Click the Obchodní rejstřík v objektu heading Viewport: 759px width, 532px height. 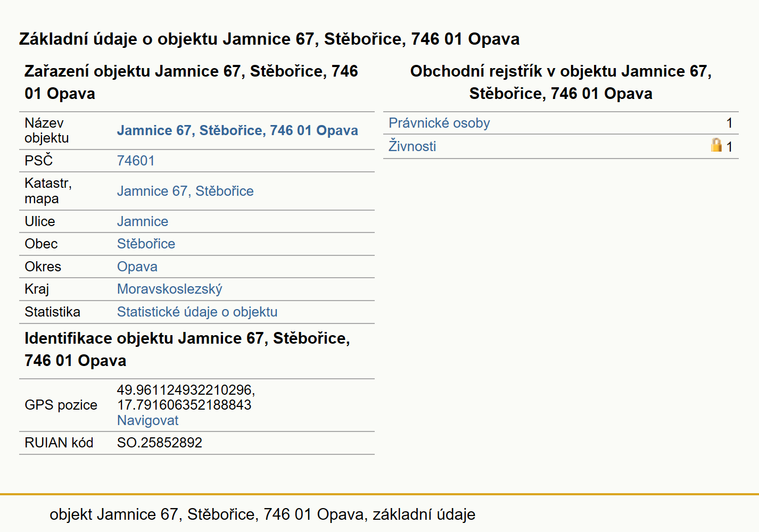(x=560, y=82)
